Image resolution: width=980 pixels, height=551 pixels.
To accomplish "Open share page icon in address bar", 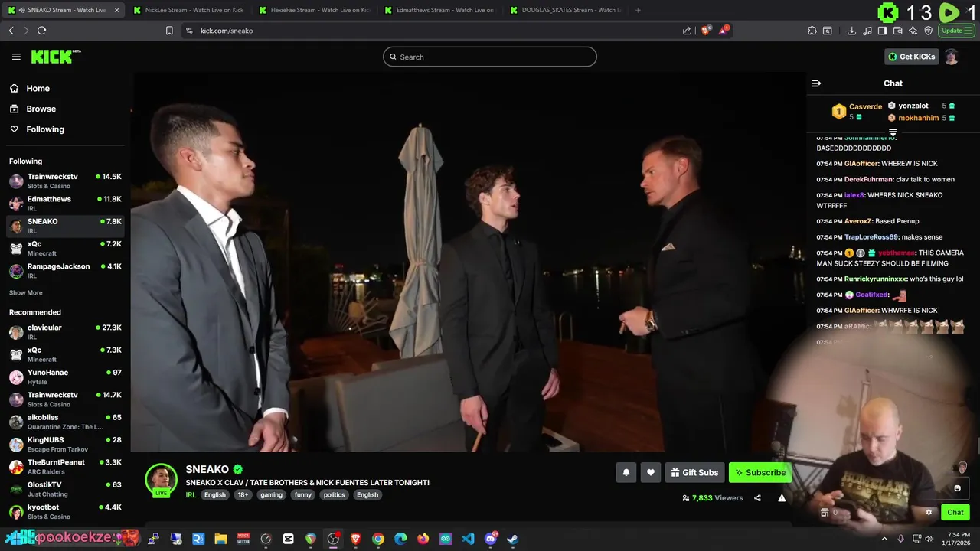I will (x=687, y=31).
